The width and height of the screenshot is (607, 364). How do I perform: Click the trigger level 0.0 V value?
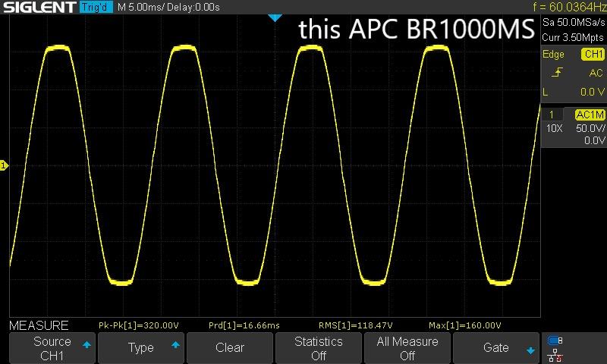click(x=592, y=92)
